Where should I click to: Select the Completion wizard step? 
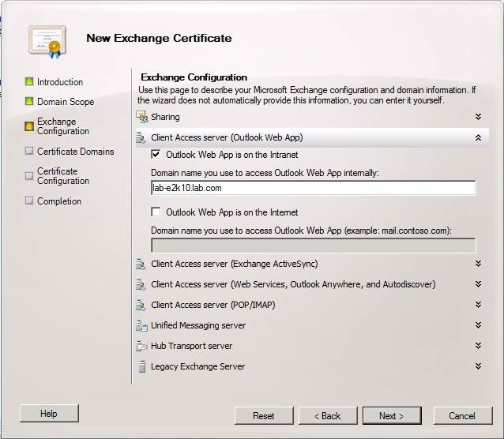[59, 201]
